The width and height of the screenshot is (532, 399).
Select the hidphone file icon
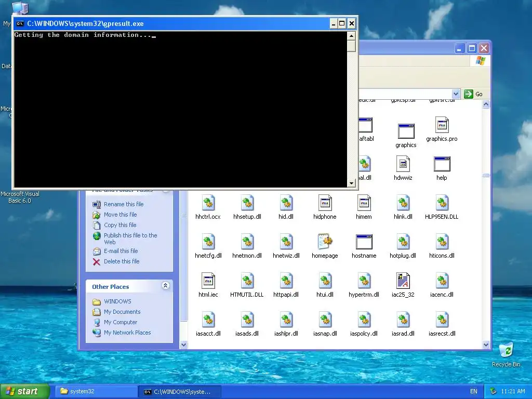(325, 203)
